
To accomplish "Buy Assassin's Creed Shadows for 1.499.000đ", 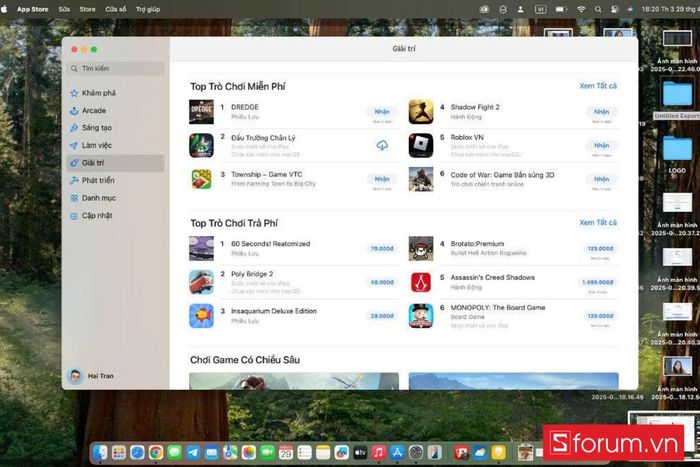I will pos(598,282).
